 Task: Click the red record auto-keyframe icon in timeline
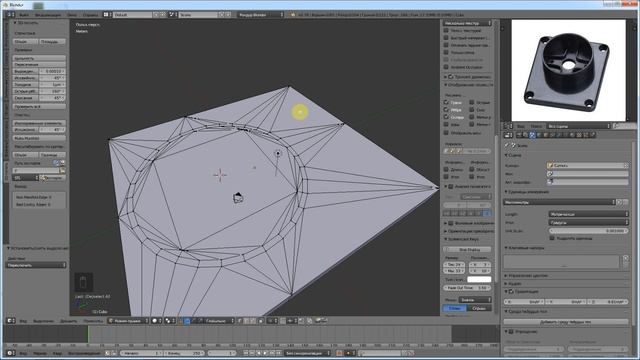(339, 353)
